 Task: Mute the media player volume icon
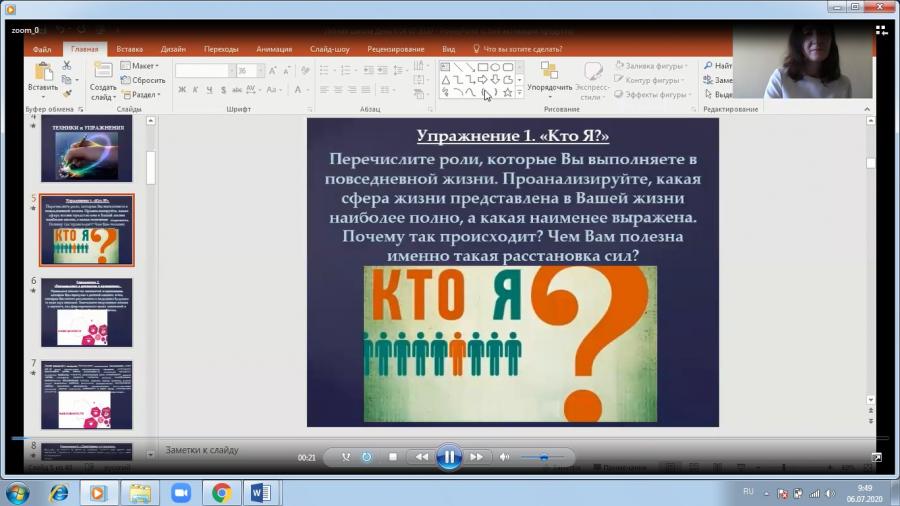coord(504,457)
